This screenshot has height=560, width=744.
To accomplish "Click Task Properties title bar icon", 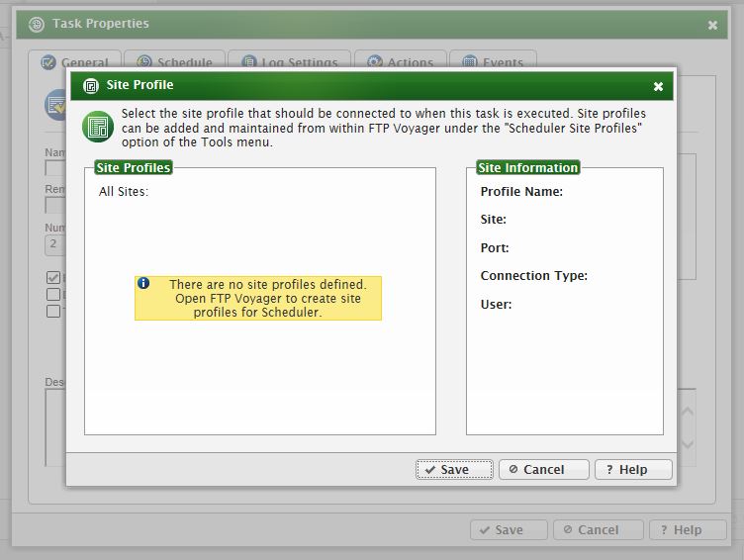I will tap(36, 24).
